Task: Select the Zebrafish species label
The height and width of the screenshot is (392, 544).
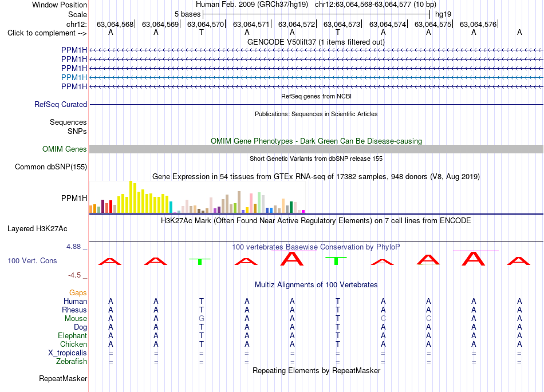Action: pyautogui.click(x=72, y=361)
